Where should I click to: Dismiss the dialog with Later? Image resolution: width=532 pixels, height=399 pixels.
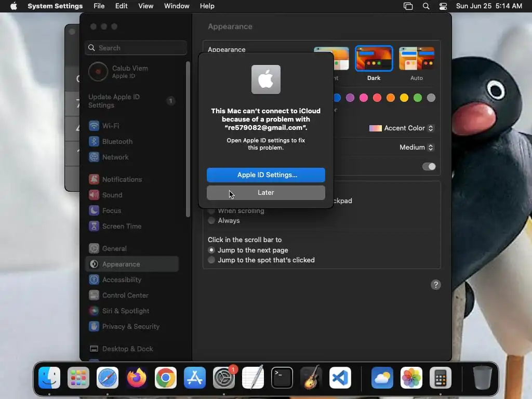pyautogui.click(x=266, y=193)
